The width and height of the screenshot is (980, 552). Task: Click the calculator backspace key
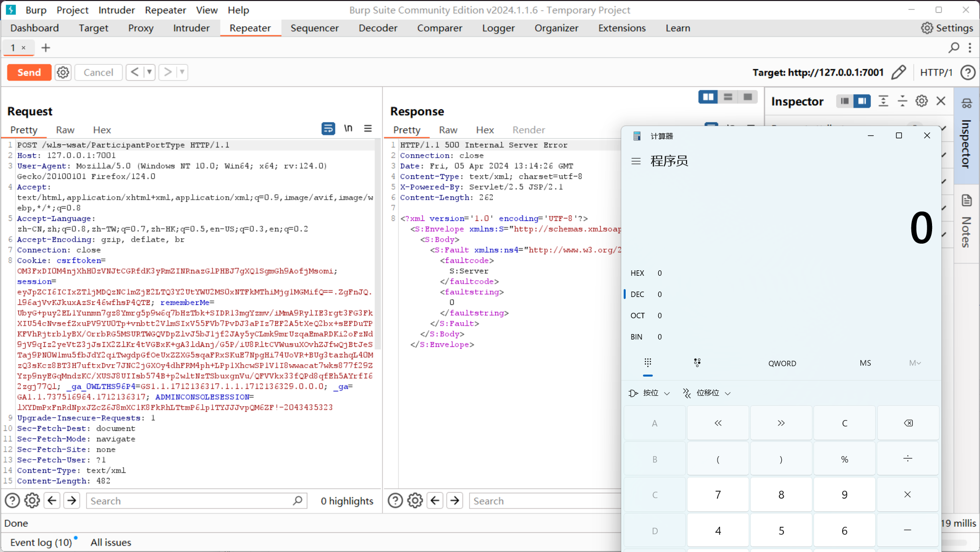point(908,423)
